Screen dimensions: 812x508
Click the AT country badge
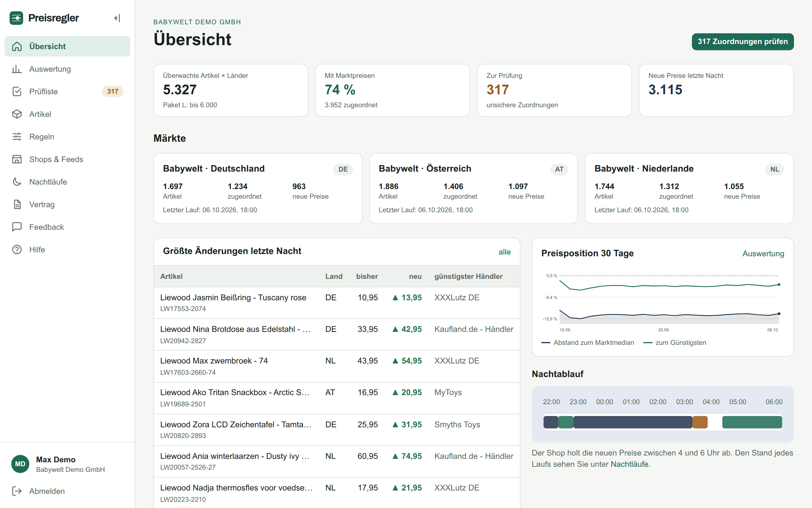559,169
